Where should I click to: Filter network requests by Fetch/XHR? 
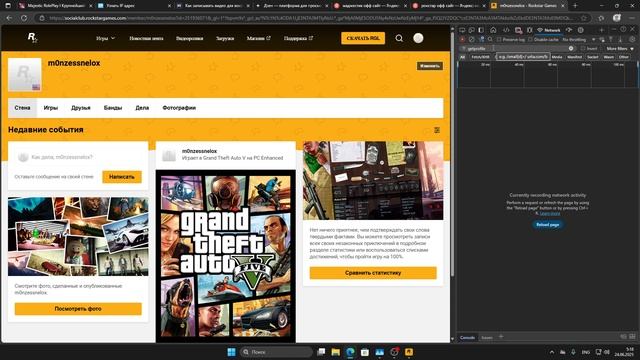tap(480, 57)
